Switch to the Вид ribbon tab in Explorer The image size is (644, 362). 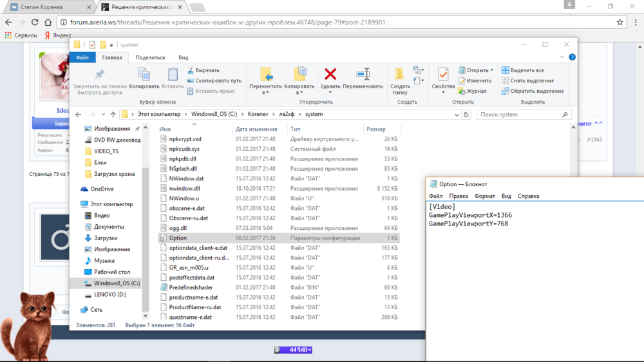point(184,57)
